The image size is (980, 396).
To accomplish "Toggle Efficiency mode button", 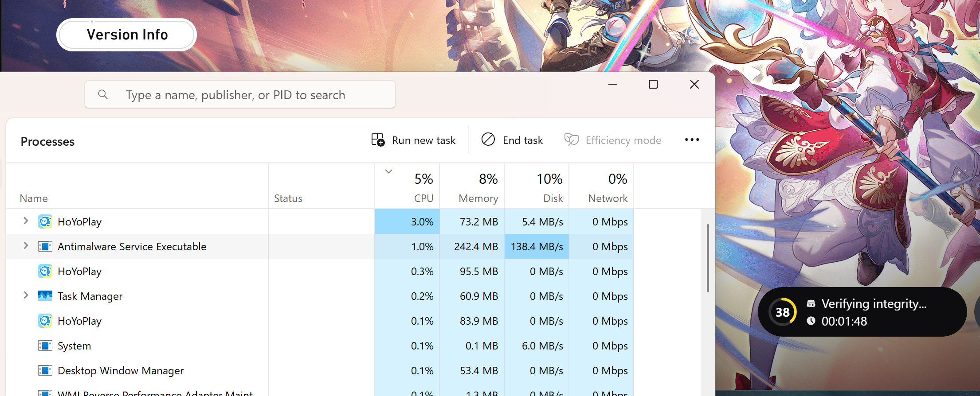I will click(613, 140).
